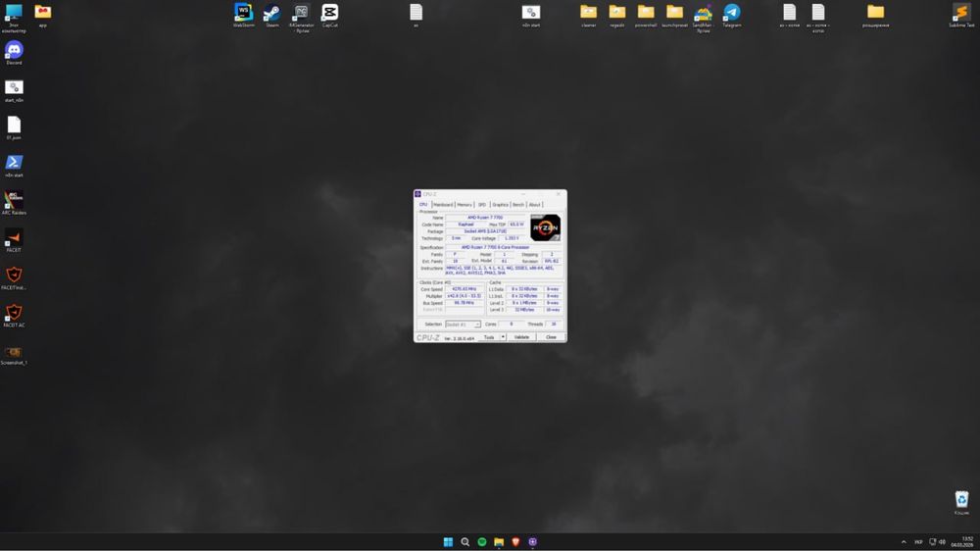
Task: Open the Telegram desktop shortcut
Action: [x=731, y=15]
